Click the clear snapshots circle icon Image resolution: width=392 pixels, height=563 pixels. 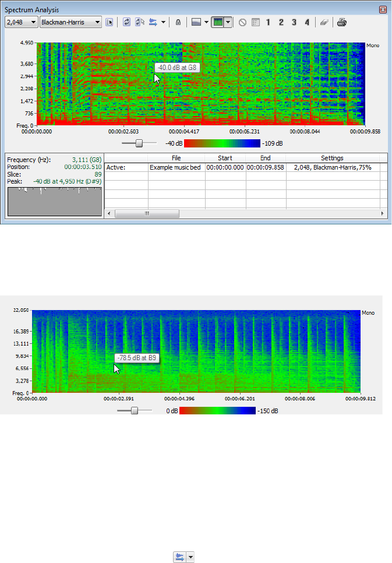[242, 22]
